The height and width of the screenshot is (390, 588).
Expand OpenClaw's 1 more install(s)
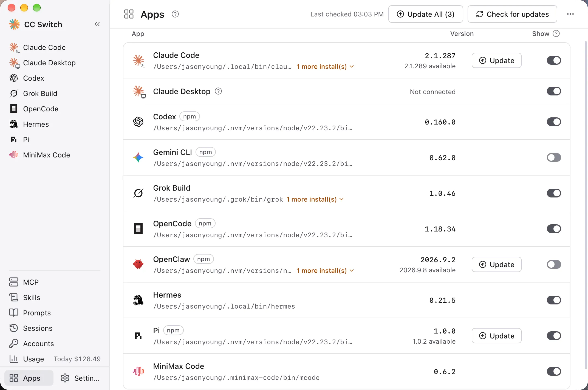325,271
